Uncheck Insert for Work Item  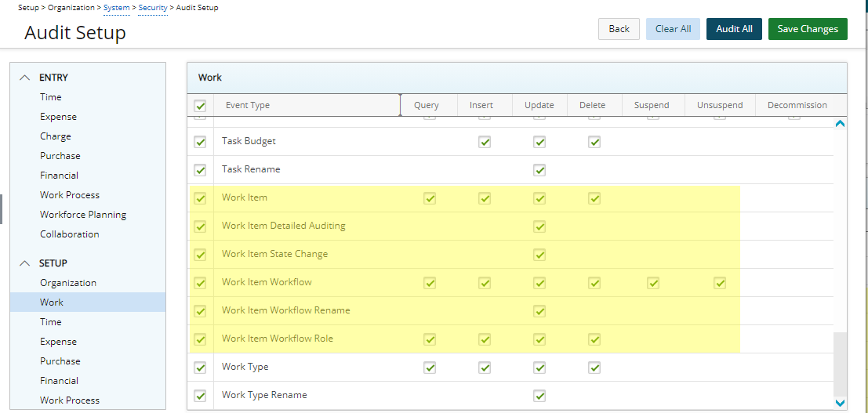click(485, 198)
